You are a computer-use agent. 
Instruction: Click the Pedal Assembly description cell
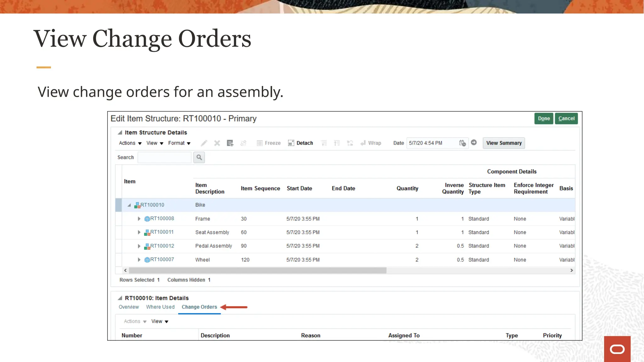click(x=214, y=246)
